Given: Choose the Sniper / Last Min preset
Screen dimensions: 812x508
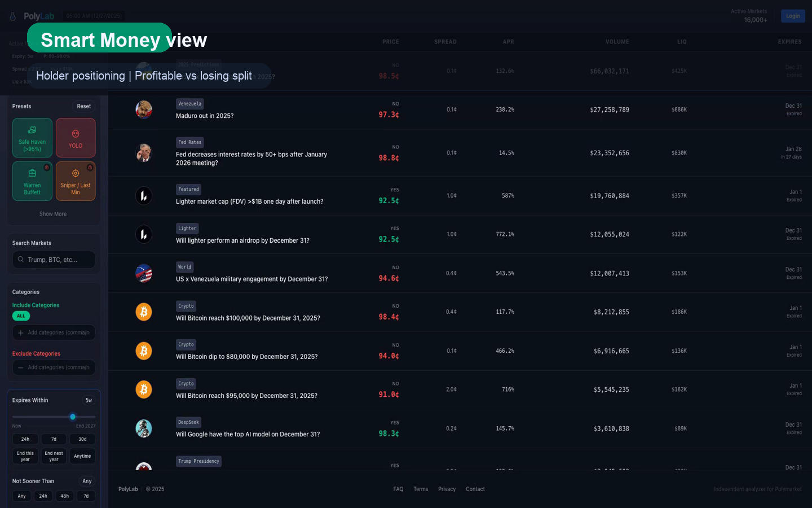Looking at the screenshot, I should pyautogui.click(x=76, y=181).
